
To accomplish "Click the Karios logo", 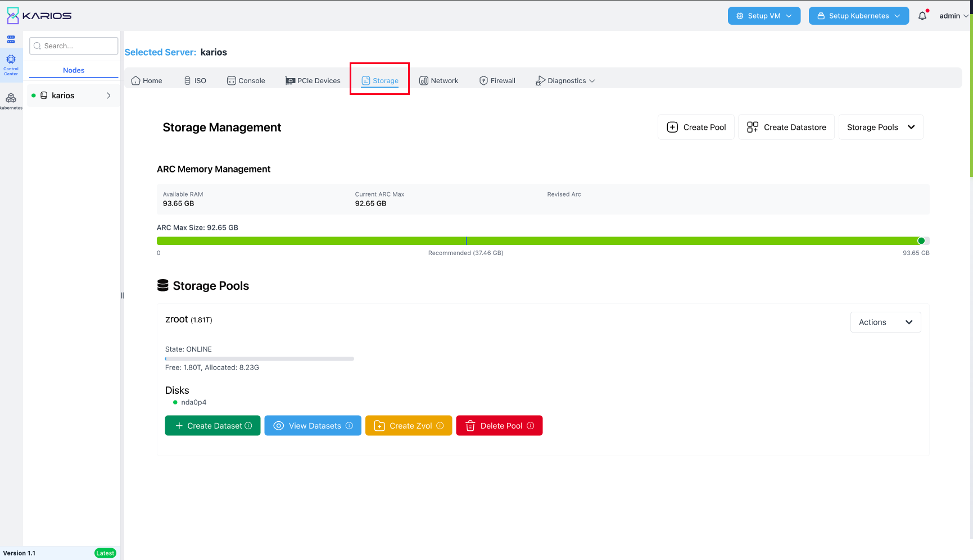I will tap(39, 16).
